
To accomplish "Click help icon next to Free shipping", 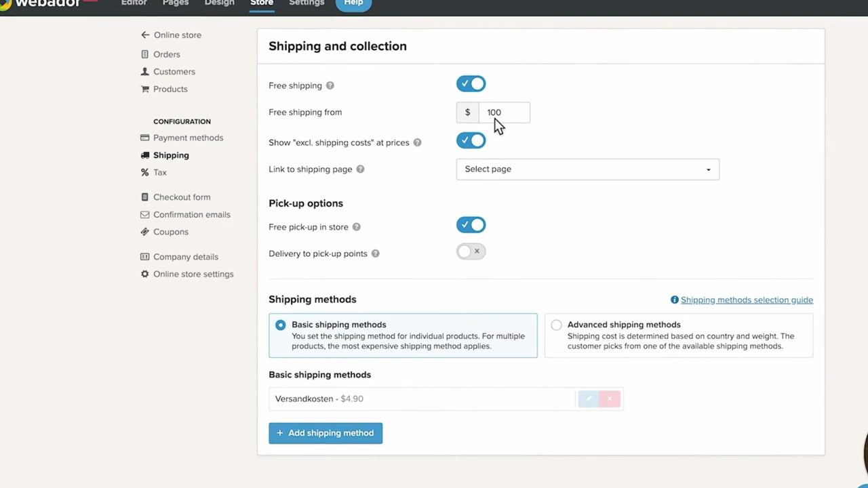I will [330, 85].
